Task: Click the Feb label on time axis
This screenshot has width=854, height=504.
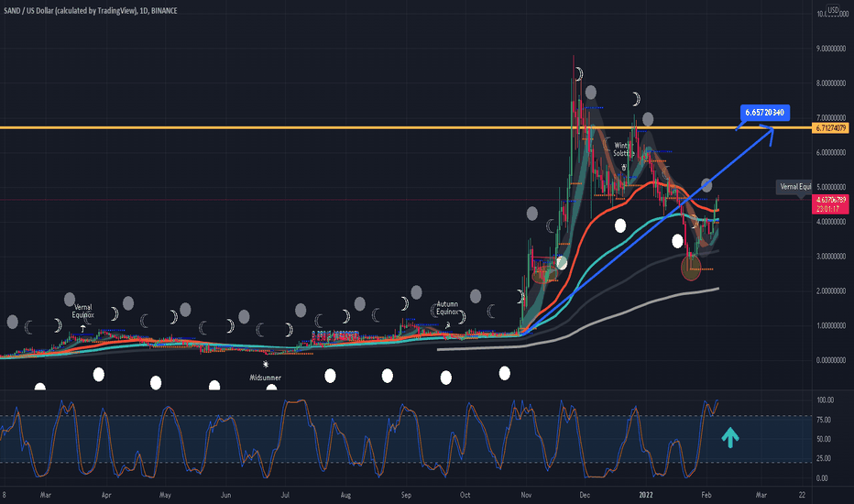Action: pyautogui.click(x=706, y=495)
